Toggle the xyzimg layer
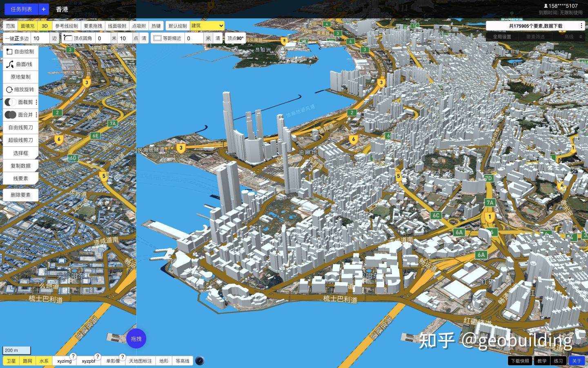Screen dimensions: 588x368 64,361
